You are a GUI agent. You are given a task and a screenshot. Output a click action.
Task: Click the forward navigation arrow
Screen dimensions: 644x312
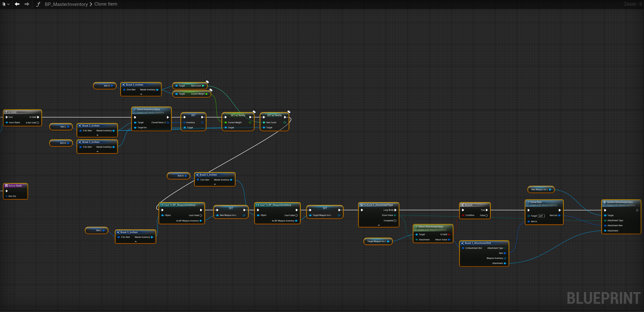27,4
